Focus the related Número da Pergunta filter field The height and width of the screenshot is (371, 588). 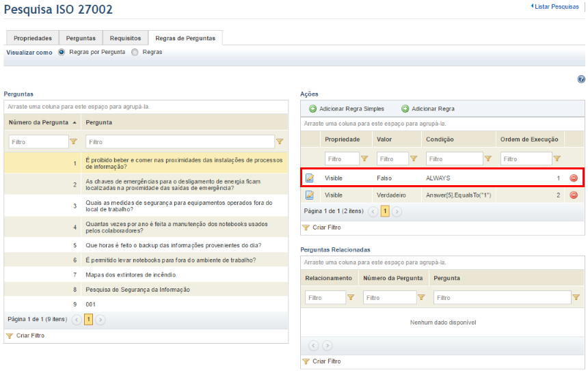[390, 297]
